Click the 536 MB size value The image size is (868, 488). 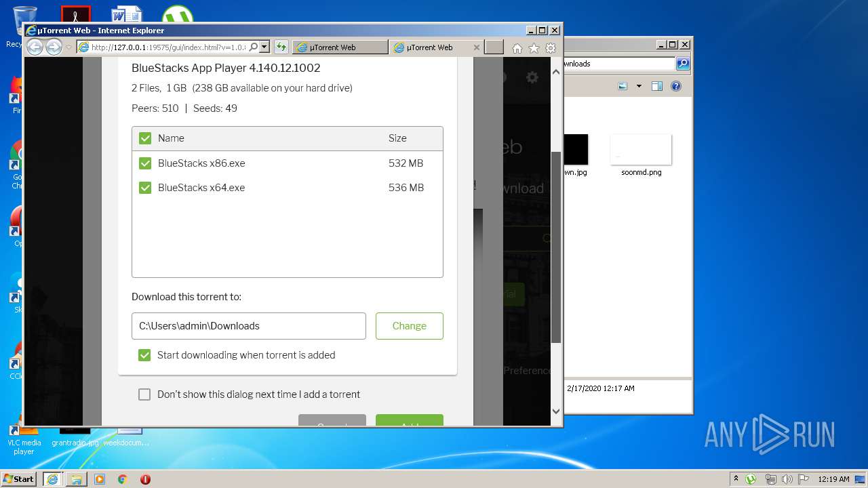pyautogui.click(x=406, y=188)
